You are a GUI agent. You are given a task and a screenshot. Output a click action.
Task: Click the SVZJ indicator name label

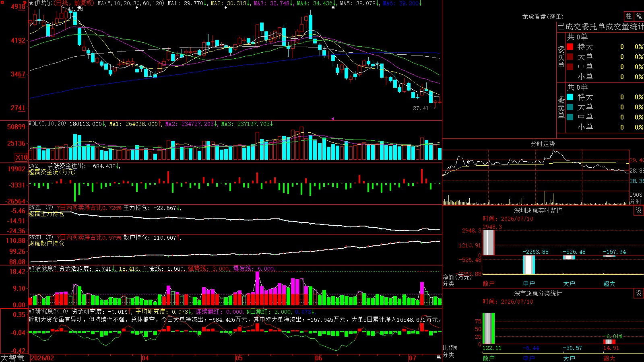(x=35, y=166)
